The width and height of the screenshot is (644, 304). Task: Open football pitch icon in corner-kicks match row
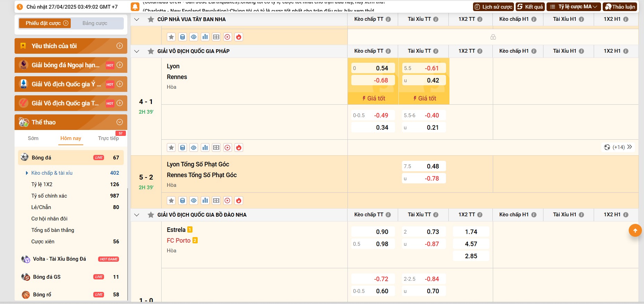[216, 201]
